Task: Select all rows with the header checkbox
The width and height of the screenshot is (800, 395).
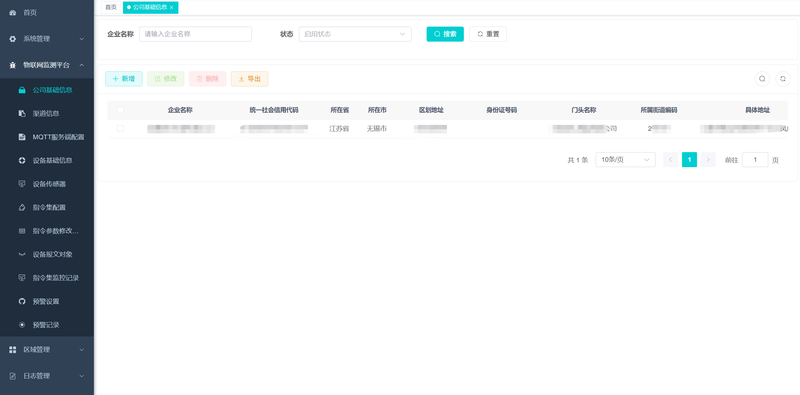Action: (x=120, y=110)
